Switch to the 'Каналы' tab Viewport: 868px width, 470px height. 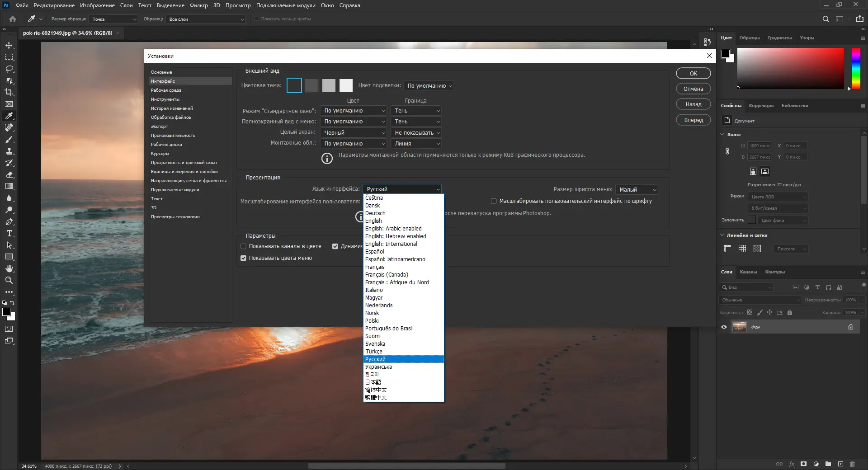[748, 272]
